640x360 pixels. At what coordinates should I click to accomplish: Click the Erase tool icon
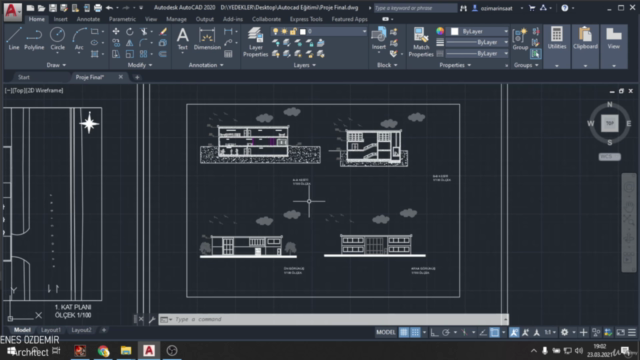163,31
